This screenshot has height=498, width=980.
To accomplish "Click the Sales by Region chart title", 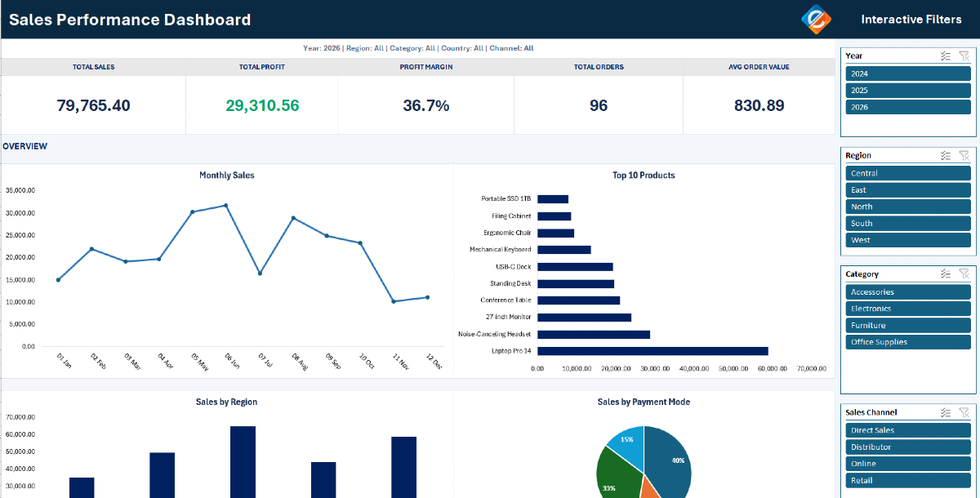I will tap(227, 402).
